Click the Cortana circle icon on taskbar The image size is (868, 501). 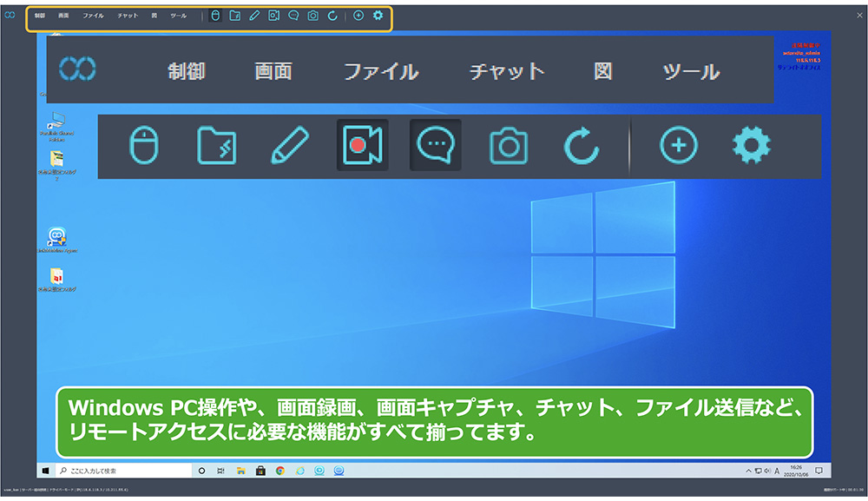(x=201, y=471)
